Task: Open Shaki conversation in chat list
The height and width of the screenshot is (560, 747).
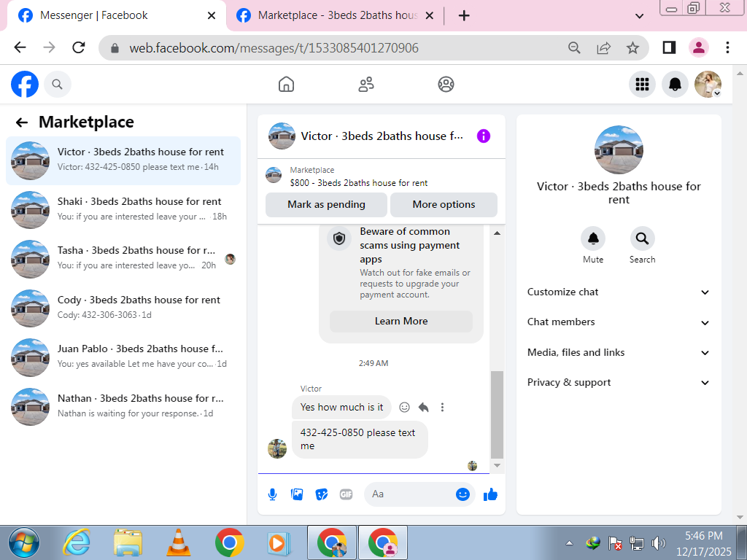Action: pyautogui.click(x=123, y=209)
